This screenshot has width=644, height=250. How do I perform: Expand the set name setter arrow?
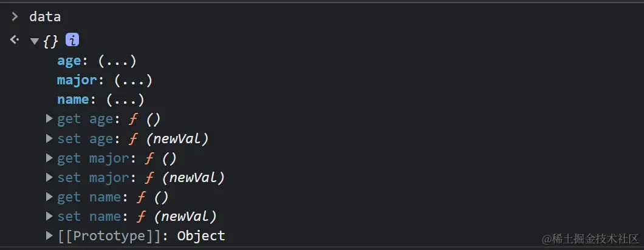click(49, 216)
